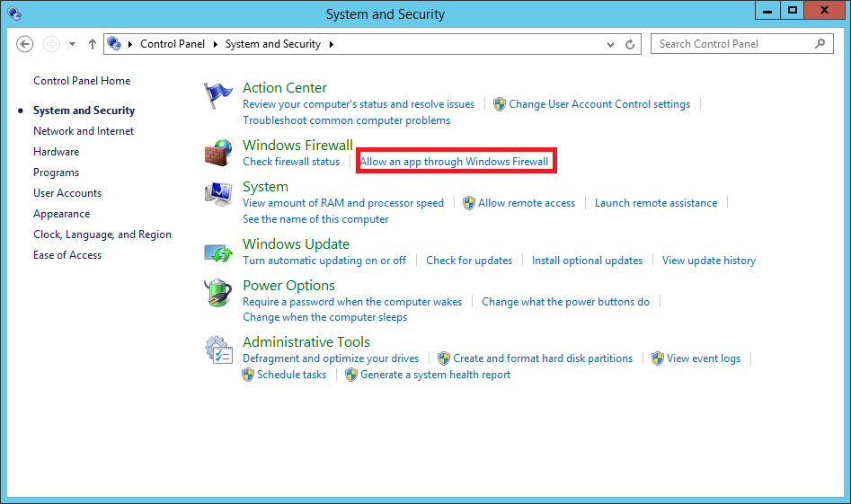Open the recent locations dropdown arrow
The height and width of the screenshot is (504, 851).
click(73, 44)
